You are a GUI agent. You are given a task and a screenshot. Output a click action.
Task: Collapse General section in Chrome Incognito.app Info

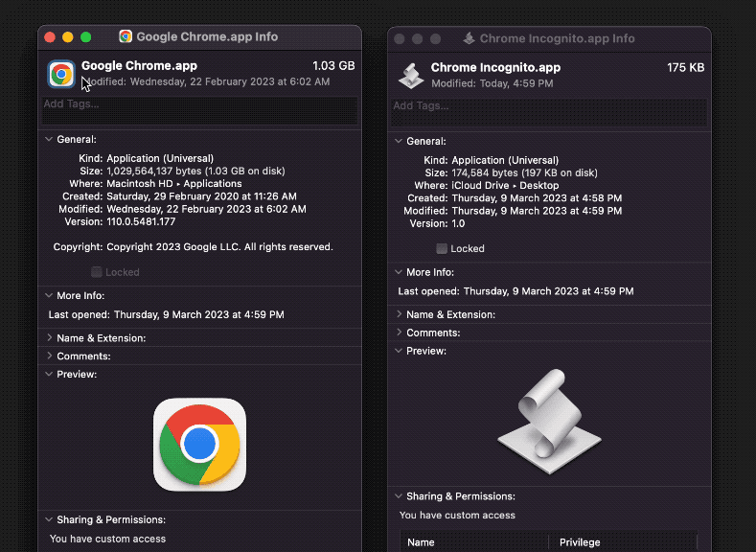point(399,141)
